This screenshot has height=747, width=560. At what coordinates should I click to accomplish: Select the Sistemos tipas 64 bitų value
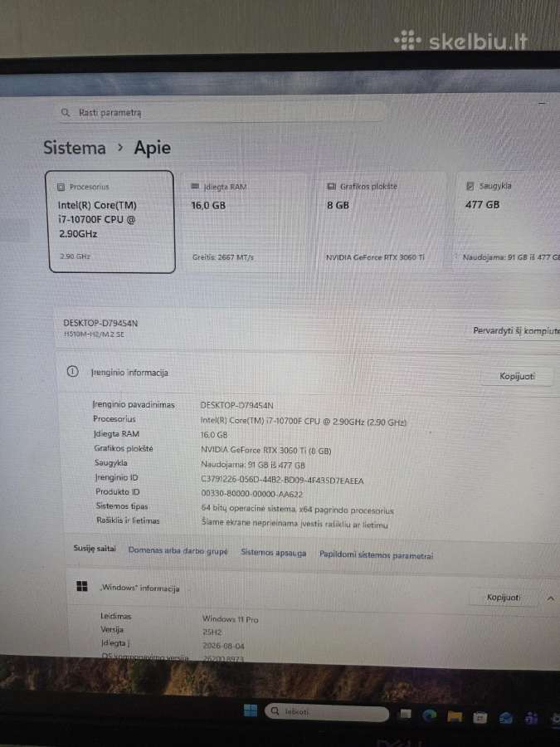pyautogui.click(x=297, y=510)
